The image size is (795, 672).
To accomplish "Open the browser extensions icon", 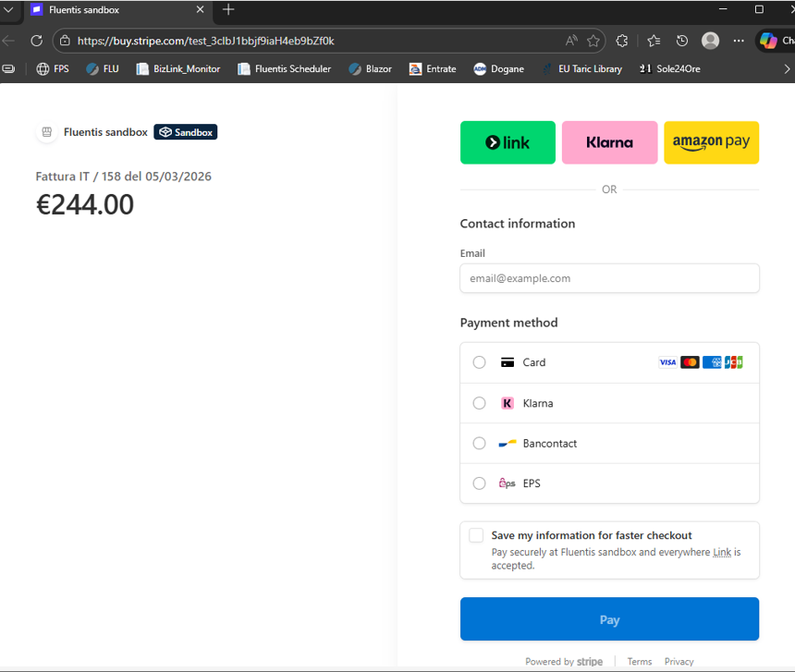I will [622, 41].
